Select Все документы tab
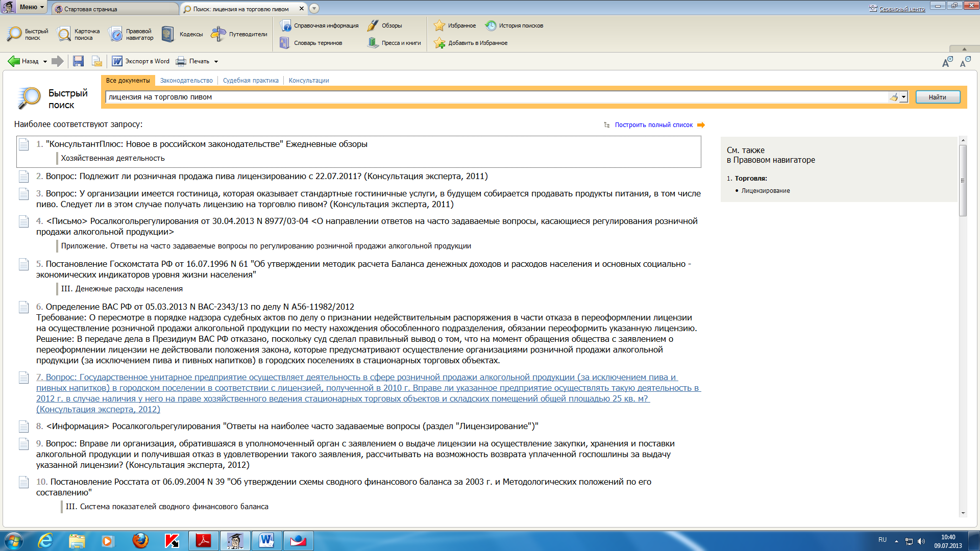The height and width of the screenshot is (551, 980). 128,81
